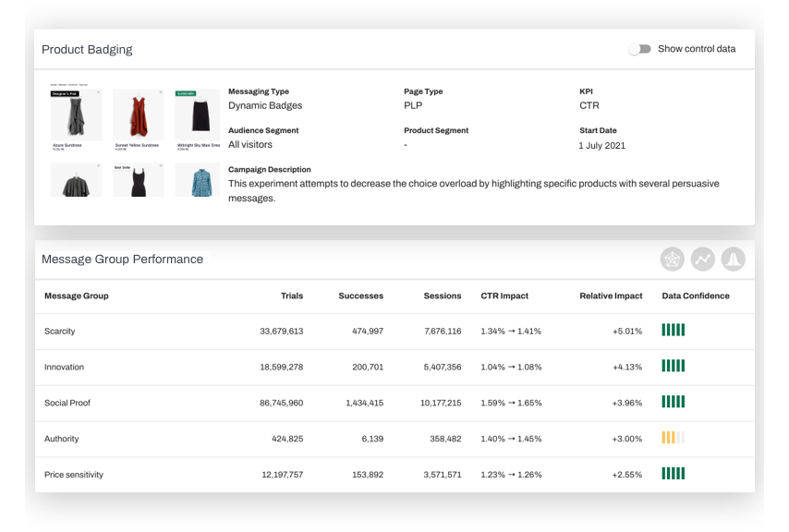Toggle confidence bars on Price sensitivity row
Viewport: 789px width, 532px height.
click(673, 474)
